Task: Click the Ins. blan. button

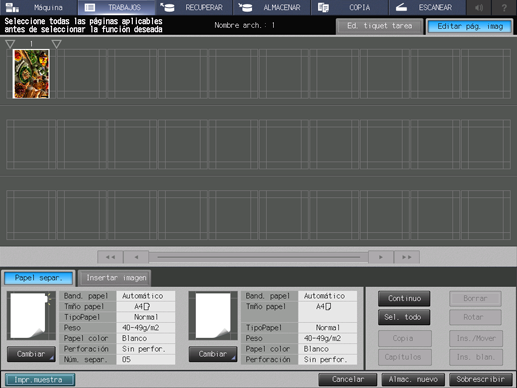Action: (x=476, y=357)
